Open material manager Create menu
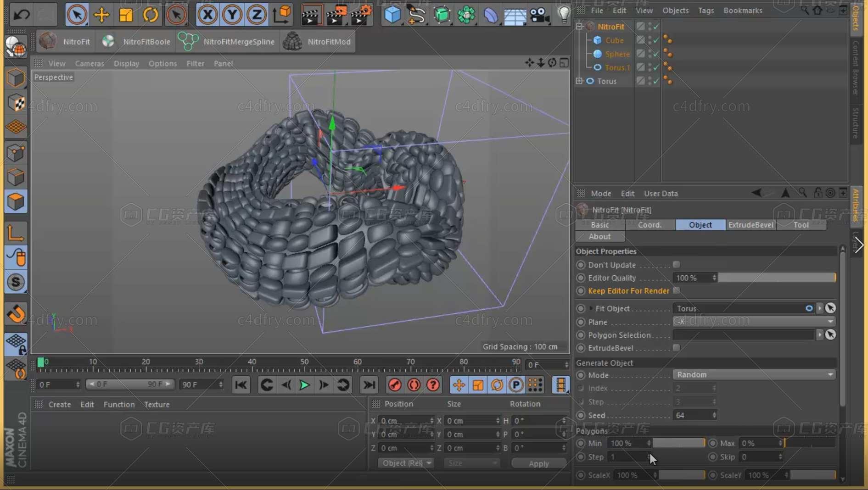This screenshot has height=490, width=868. [x=60, y=404]
